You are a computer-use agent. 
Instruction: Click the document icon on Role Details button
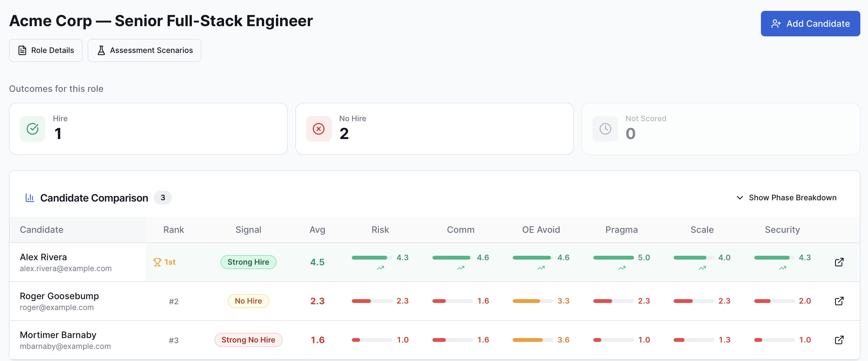pyautogui.click(x=22, y=50)
